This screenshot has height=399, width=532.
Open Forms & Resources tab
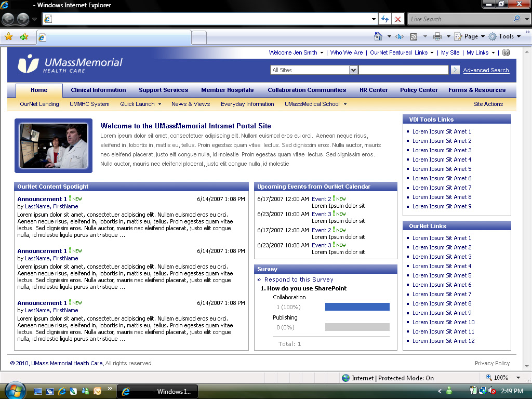[477, 90]
